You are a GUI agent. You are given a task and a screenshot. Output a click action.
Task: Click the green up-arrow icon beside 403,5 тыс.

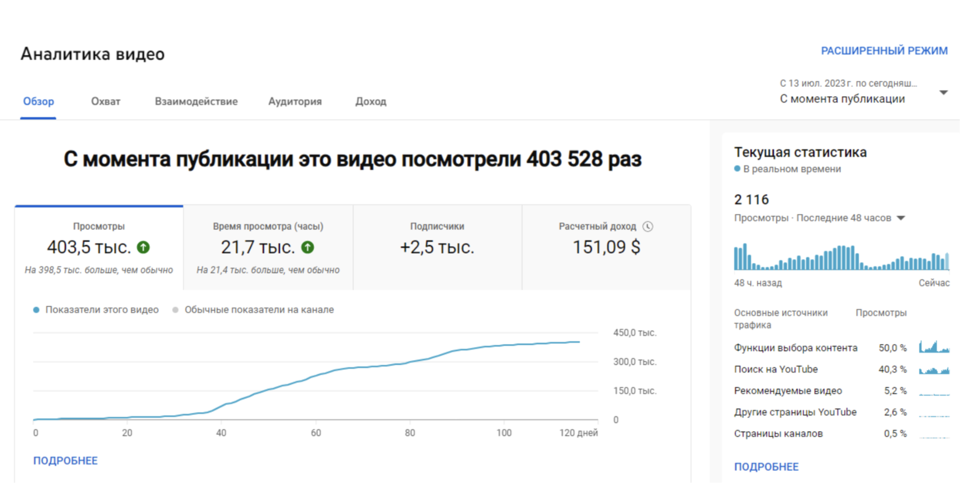143,247
